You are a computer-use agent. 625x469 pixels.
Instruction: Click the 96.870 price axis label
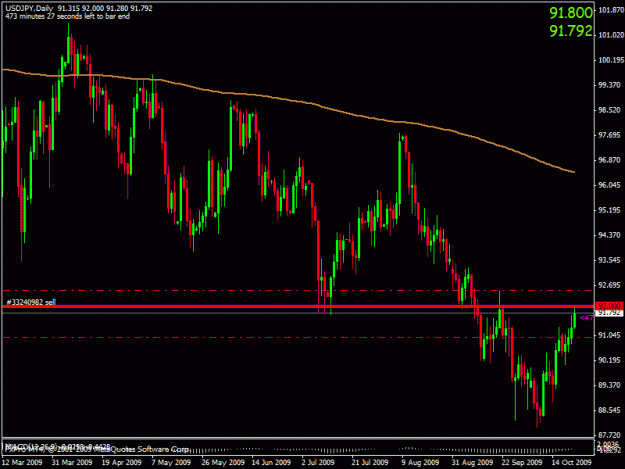click(x=611, y=160)
